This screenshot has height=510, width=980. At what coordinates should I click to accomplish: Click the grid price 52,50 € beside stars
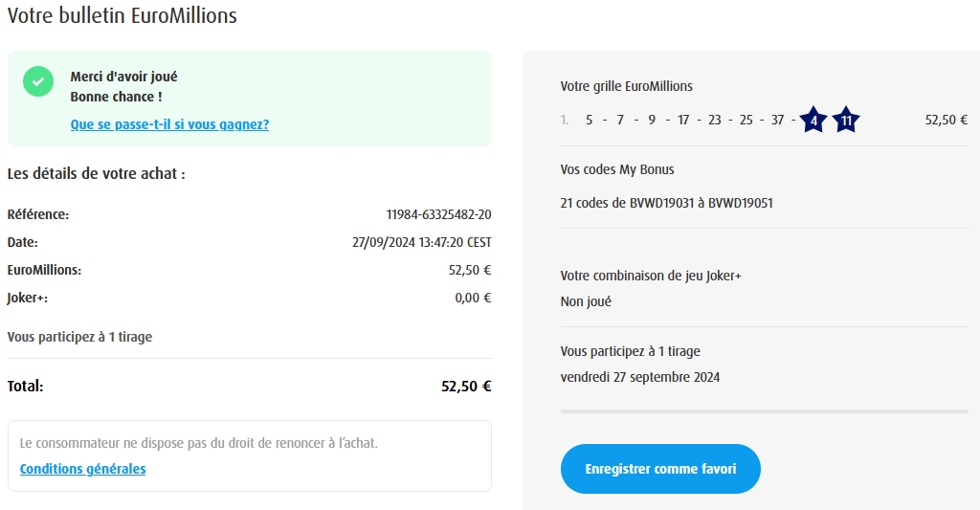tap(947, 120)
